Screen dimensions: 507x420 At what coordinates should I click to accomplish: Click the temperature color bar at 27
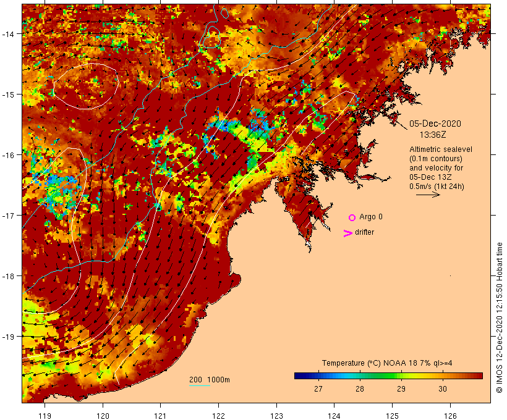pos(318,376)
